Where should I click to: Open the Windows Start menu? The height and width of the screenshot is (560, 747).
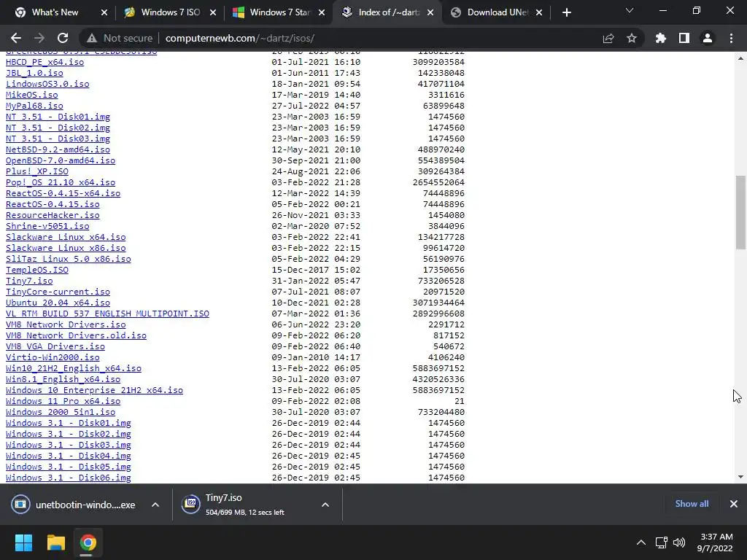(23, 542)
